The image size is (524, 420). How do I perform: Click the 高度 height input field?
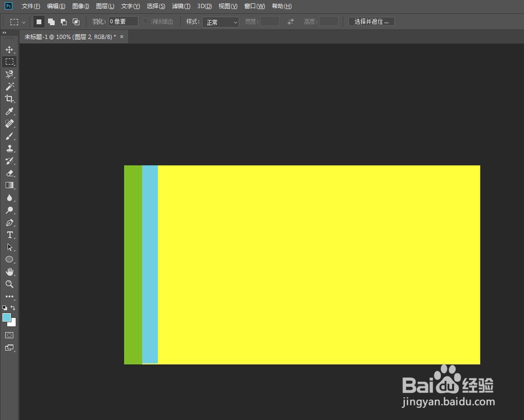pyautogui.click(x=329, y=21)
